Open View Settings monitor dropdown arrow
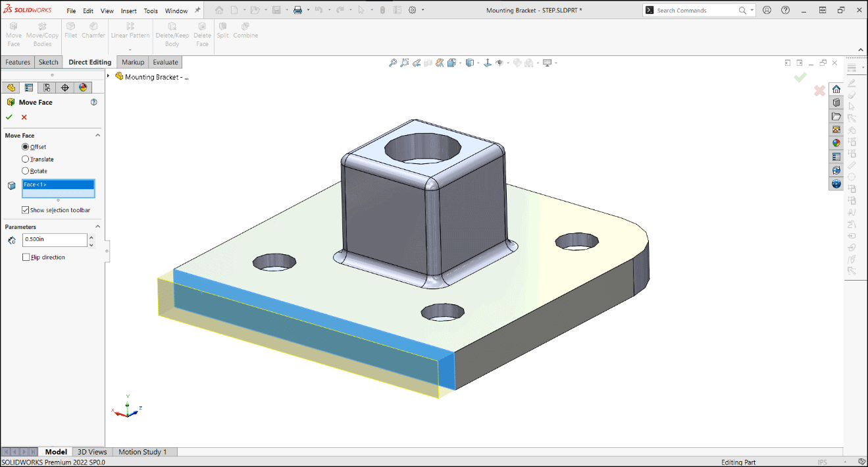This screenshot has height=467, width=868. [x=556, y=63]
